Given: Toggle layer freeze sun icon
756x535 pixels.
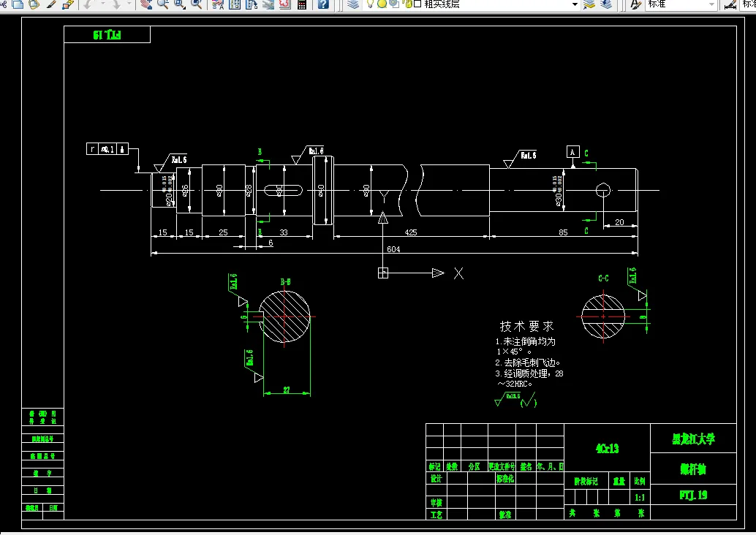Looking at the screenshot, I should pos(382,4).
